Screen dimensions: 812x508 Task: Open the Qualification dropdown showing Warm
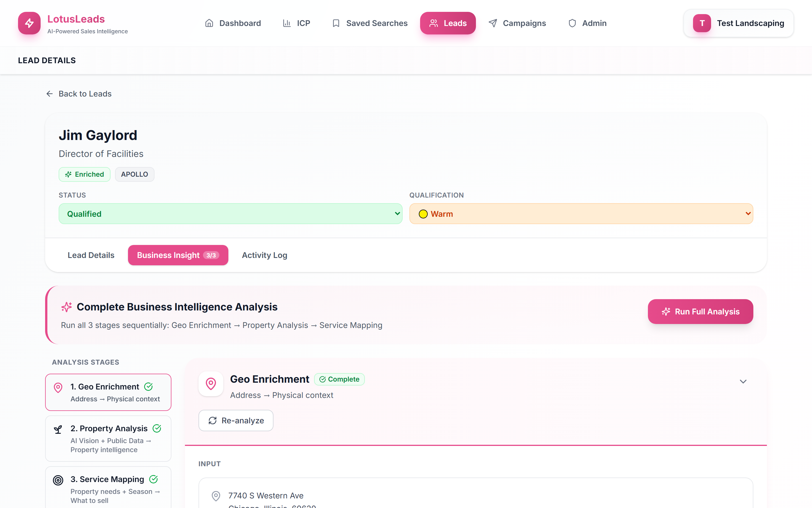[581, 214]
